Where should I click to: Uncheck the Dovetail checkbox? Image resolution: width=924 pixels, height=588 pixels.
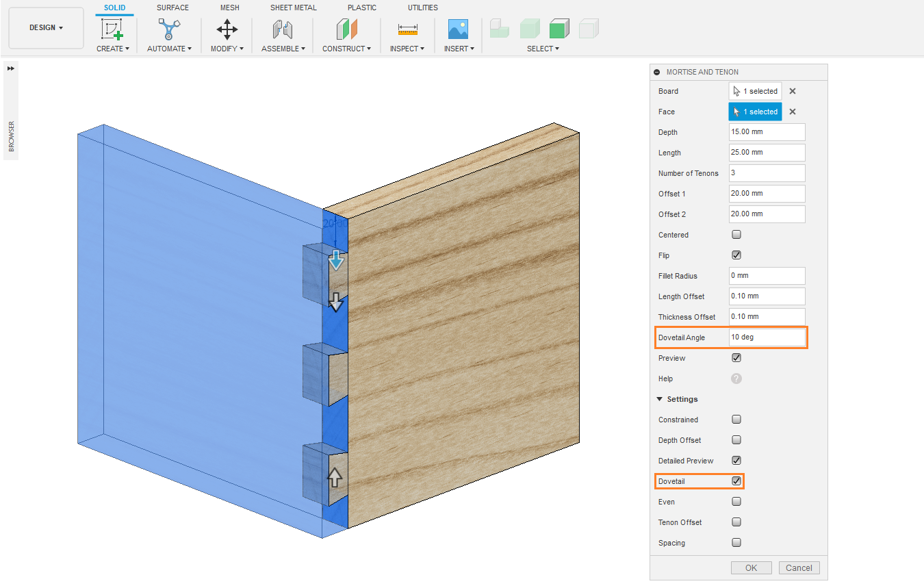(736, 481)
